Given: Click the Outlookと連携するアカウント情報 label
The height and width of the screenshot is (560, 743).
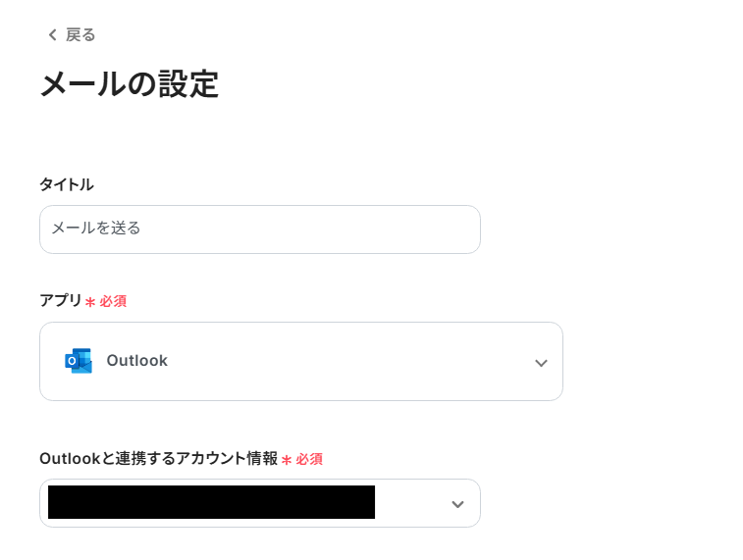Looking at the screenshot, I should point(159,458).
